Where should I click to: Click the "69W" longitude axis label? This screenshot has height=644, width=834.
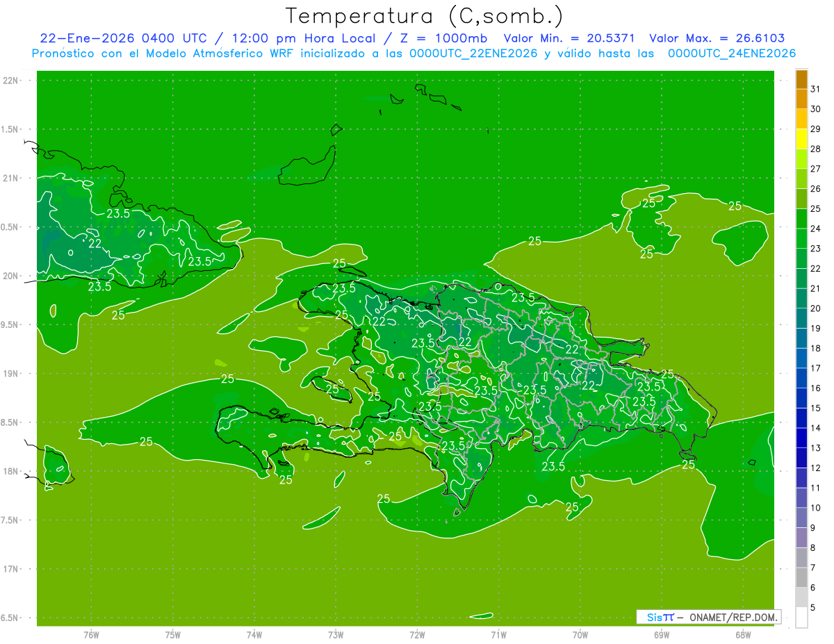(x=662, y=635)
